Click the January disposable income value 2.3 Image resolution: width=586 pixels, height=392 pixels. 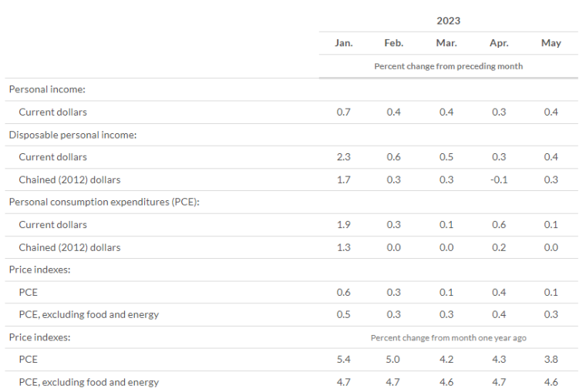[343, 157]
